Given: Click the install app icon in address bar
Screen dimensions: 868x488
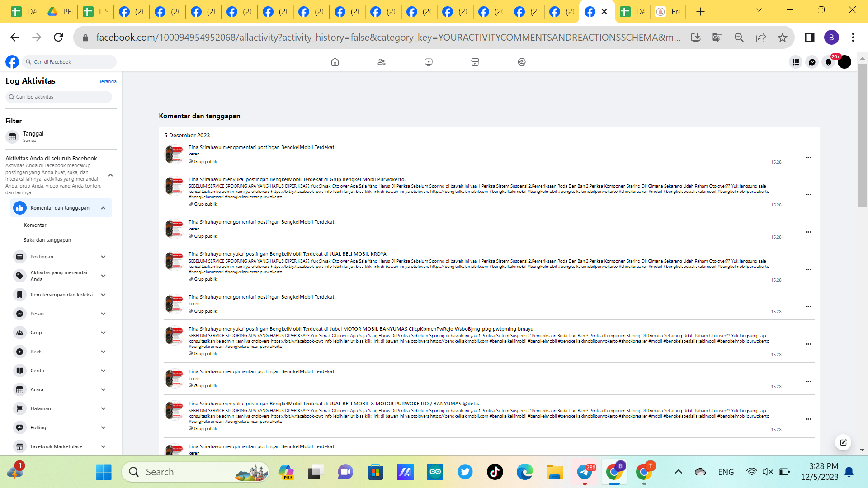Looking at the screenshot, I should coord(696,38).
